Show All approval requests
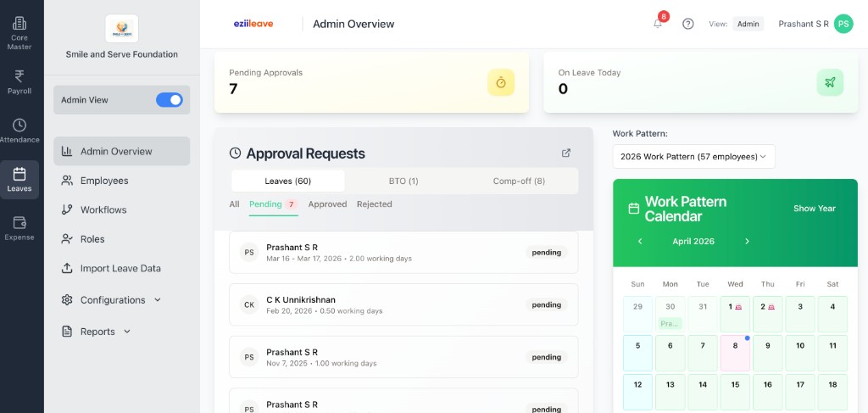The width and height of the screenshot is (868, 413). (234, 204)
